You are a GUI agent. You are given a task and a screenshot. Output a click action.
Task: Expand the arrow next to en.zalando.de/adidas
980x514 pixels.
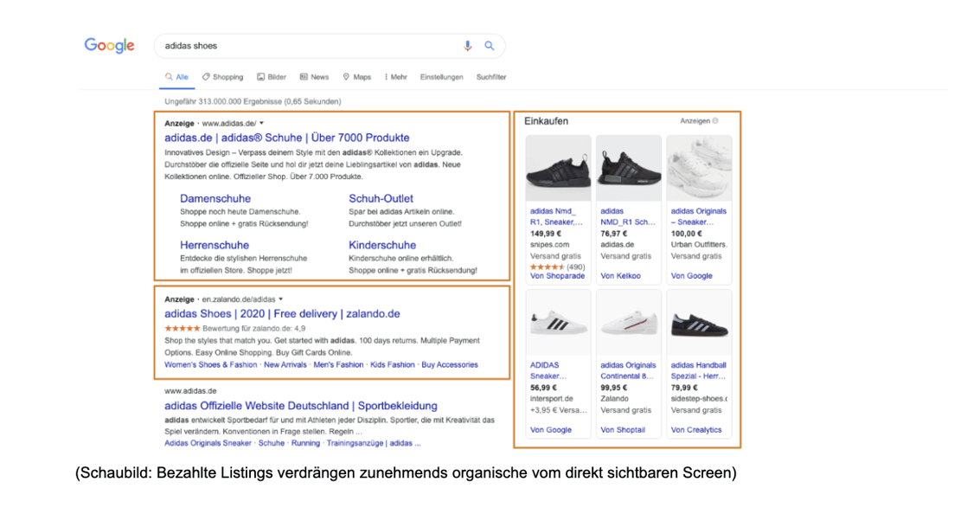281,299
